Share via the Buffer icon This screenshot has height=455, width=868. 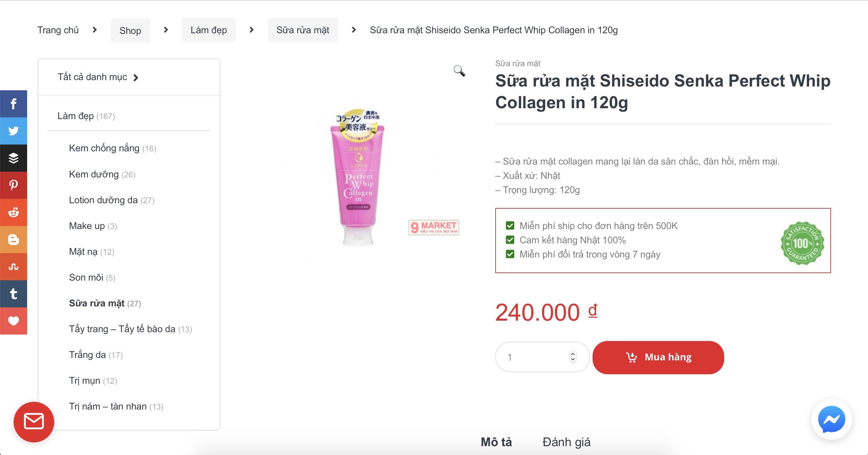click(14, 158)
